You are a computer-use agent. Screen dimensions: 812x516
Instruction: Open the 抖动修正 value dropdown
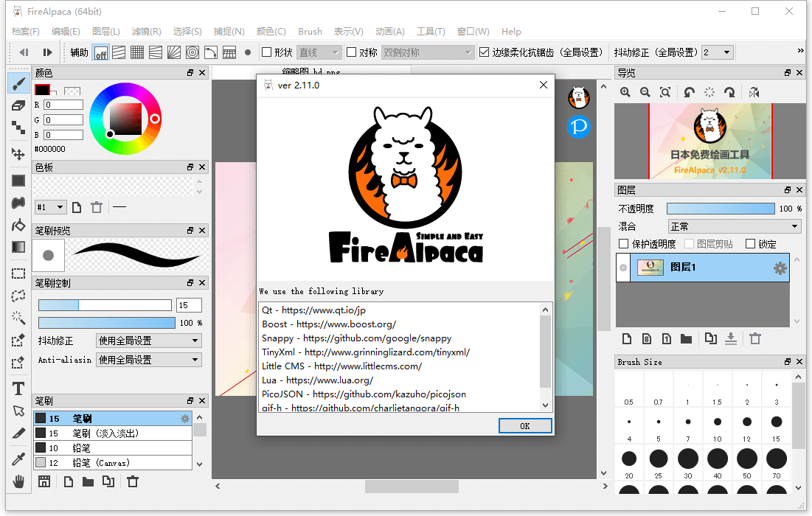pos(718,52)
